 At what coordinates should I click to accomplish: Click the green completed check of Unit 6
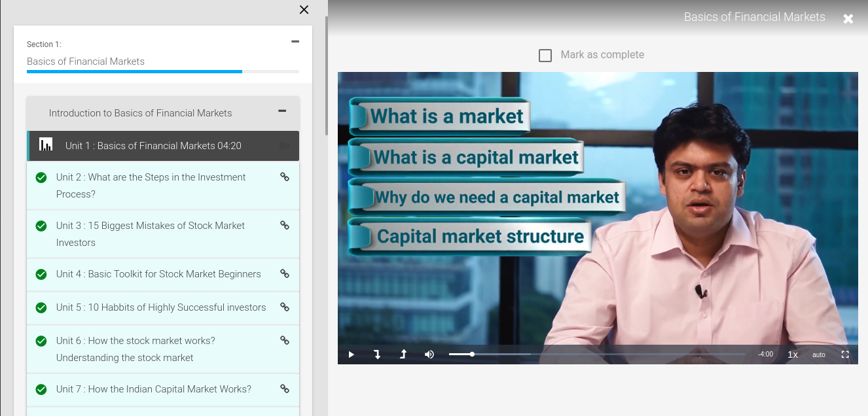(x=41, y=341)
